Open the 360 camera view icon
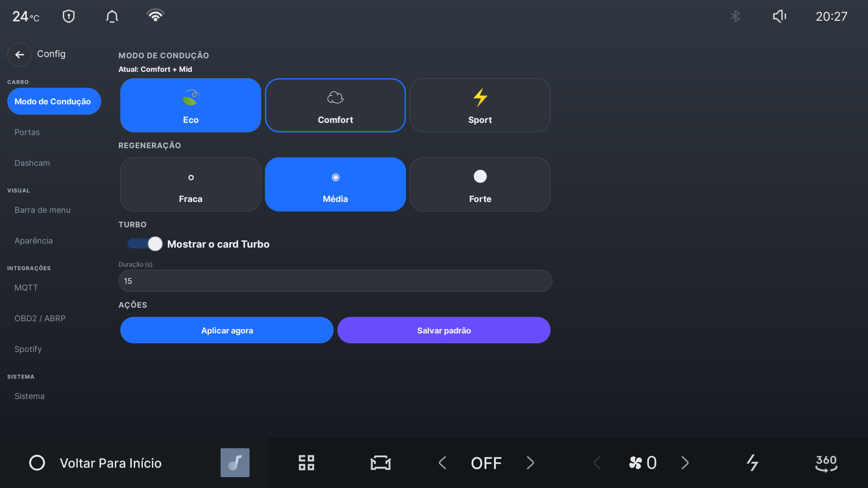868x488 pixels. pos(826,463)
